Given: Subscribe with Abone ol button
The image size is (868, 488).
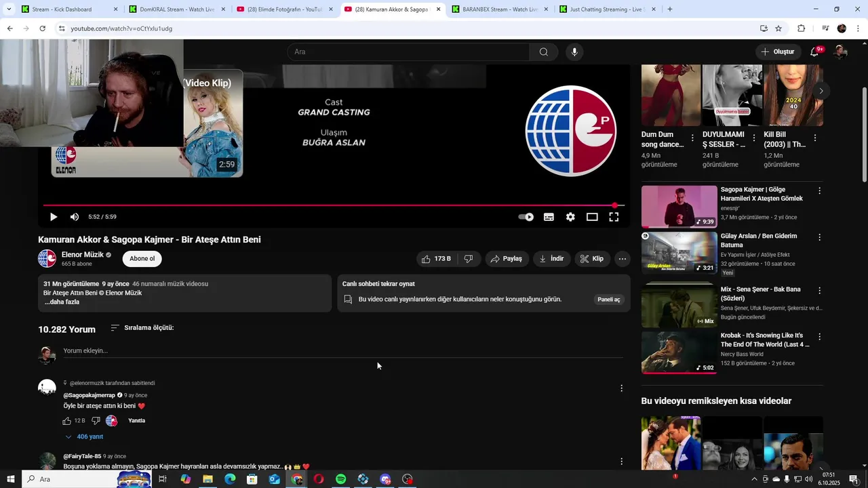Looking at the screenshot, I should coord(142,259).
